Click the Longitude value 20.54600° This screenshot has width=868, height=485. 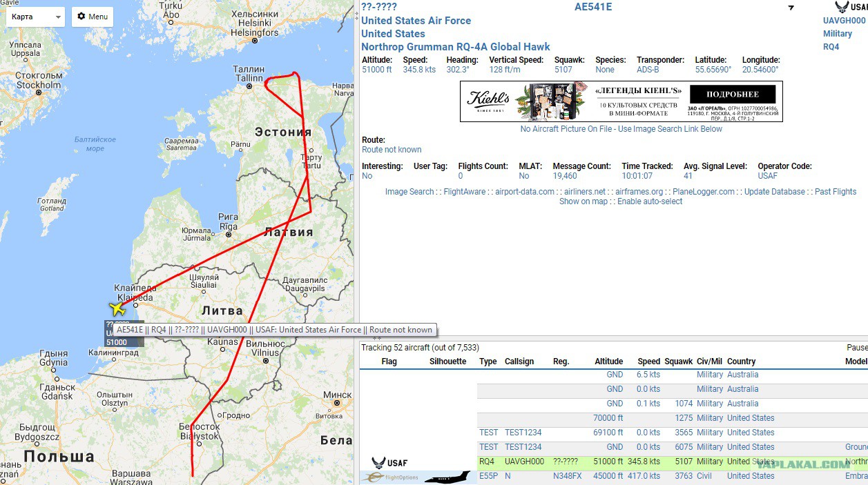(x=760, y=70)
